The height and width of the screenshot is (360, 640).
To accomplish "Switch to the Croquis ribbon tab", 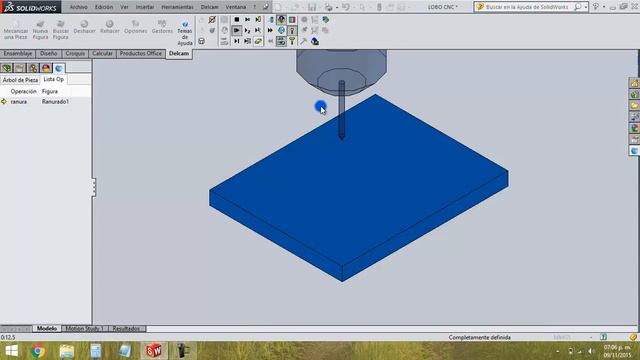I will tap(75, 53).
